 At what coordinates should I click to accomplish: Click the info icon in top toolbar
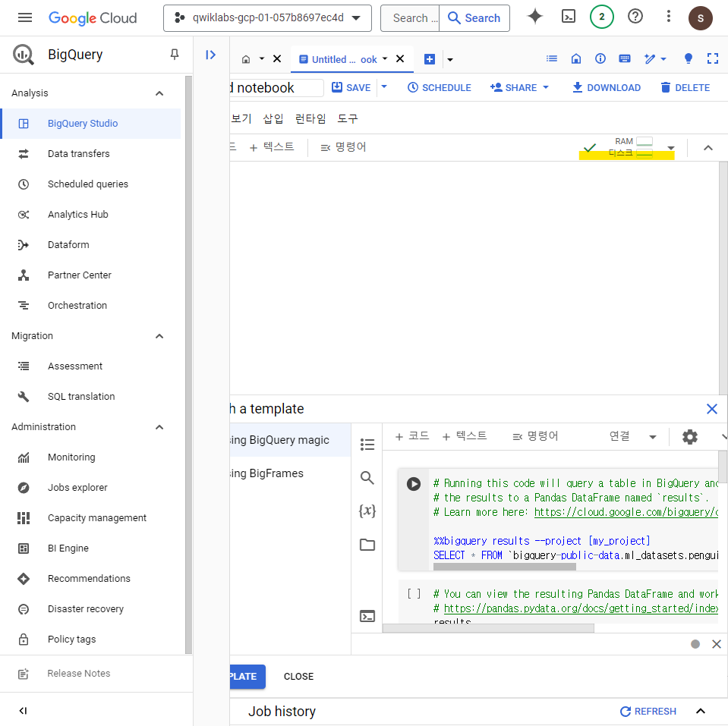coord(600,59)
